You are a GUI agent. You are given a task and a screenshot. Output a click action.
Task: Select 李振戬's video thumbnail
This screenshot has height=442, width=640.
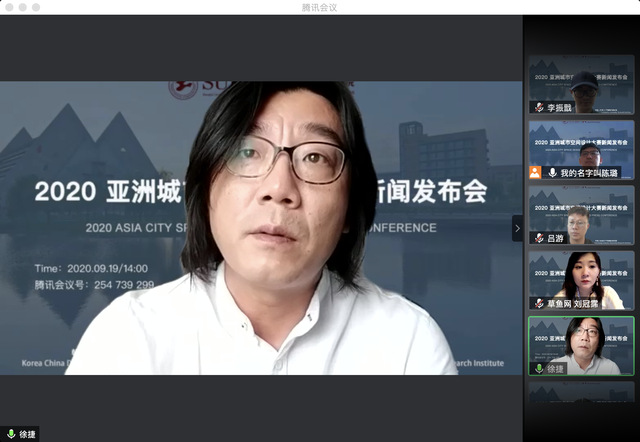tap(581, 84)
